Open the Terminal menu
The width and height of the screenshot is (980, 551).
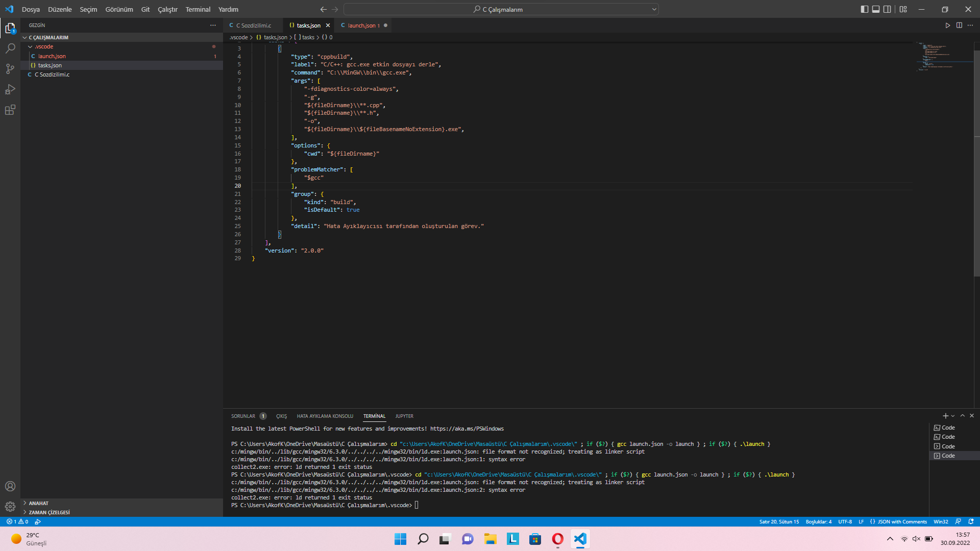[x=198, y=9]
